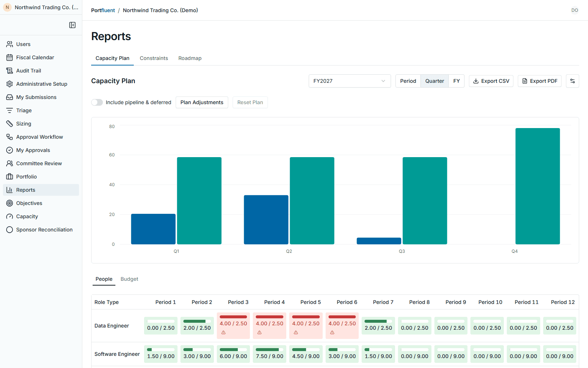The height and width of the screenshot is (368, 588).
Task: Click the Q2 teal capacity bar
Action: click(x=312, y=201)
